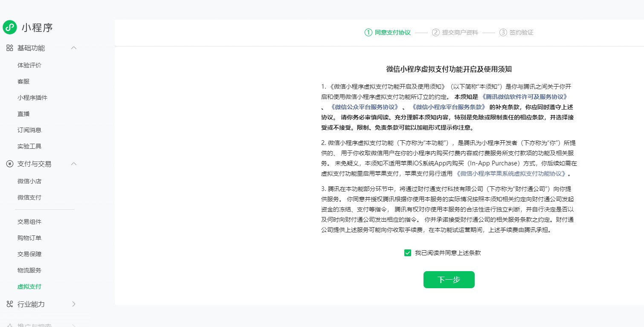Open the 《微信公众平台服务协议》 link
This screenshot has height=327, width=644.
click(x=364, y=107)
